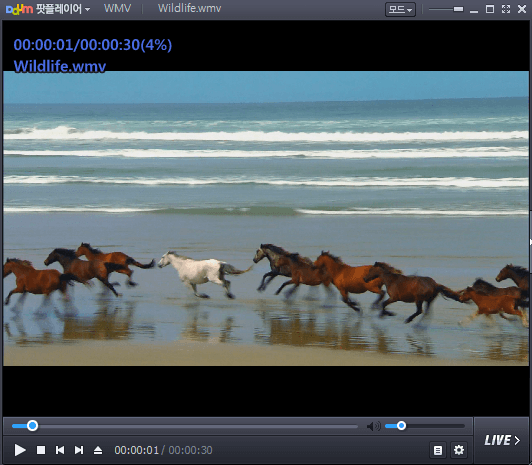Click the volume slider knob

tap(401, 426)
